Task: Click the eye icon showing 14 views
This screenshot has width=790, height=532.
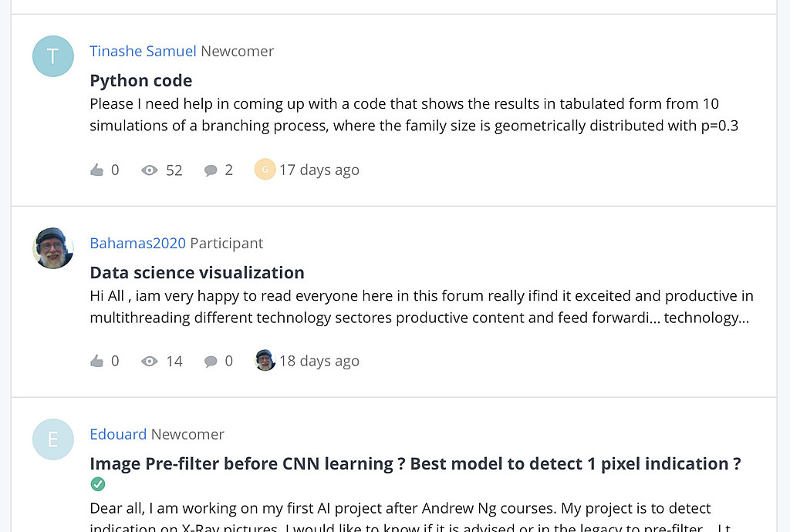Action: (149, 361)
